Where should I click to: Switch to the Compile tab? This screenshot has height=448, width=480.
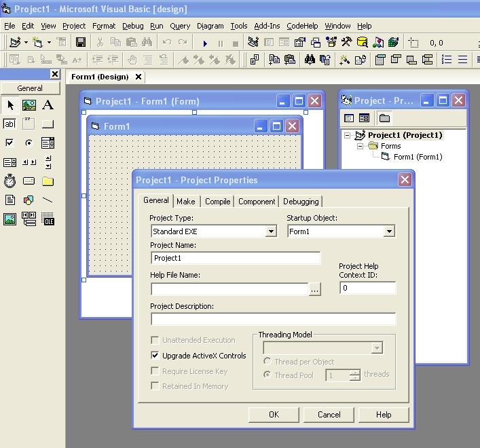(217, 202)
